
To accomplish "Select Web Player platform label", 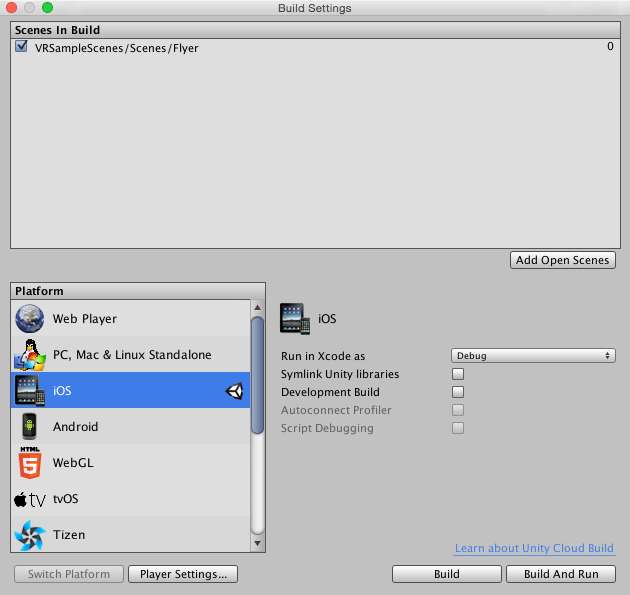I will pos(85,319).
